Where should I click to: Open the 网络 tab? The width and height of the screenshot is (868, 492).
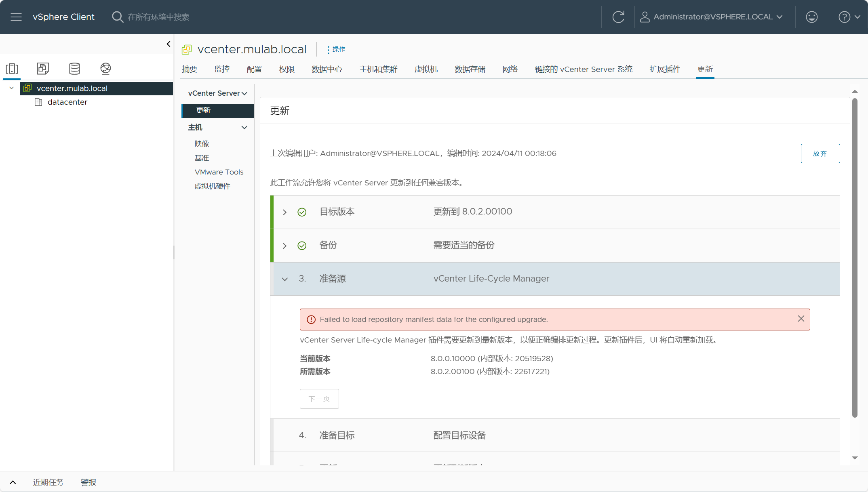(x=510, y=69)
